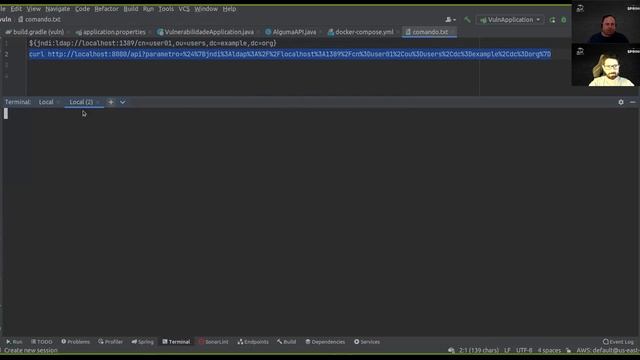The image size is (640, 360).
Task: Hide the terminal tool window
Action: pyautogui.click(x=633, y=102)
